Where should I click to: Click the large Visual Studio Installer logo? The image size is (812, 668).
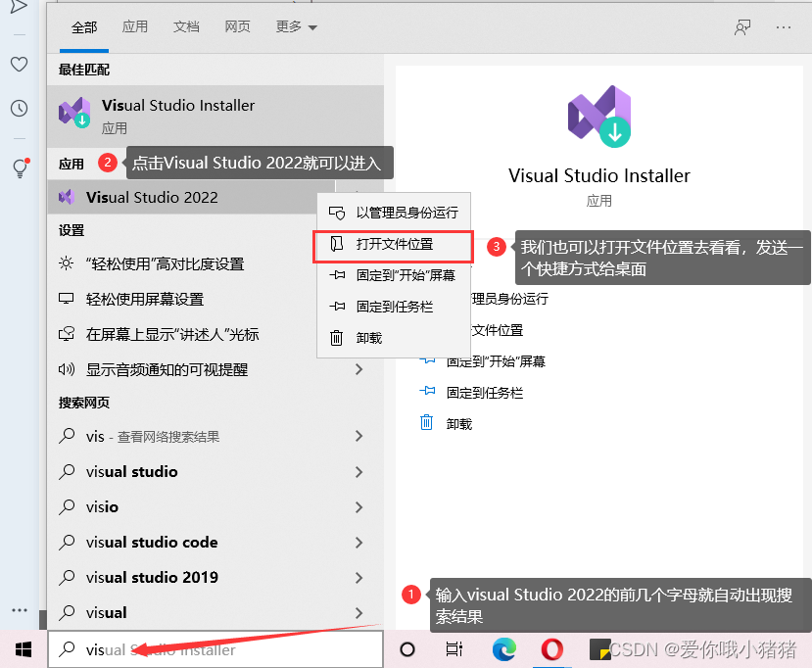pyautogui.click(x=598, y=116)
